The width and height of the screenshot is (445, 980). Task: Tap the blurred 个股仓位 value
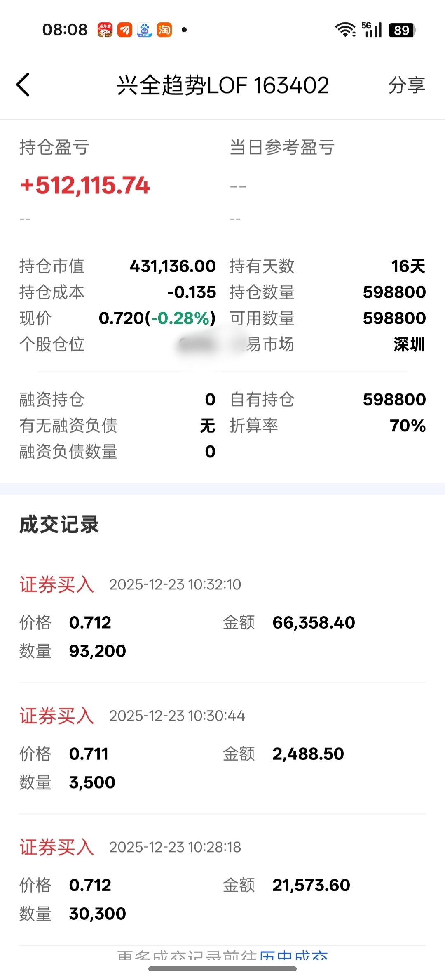click(197, 345)
